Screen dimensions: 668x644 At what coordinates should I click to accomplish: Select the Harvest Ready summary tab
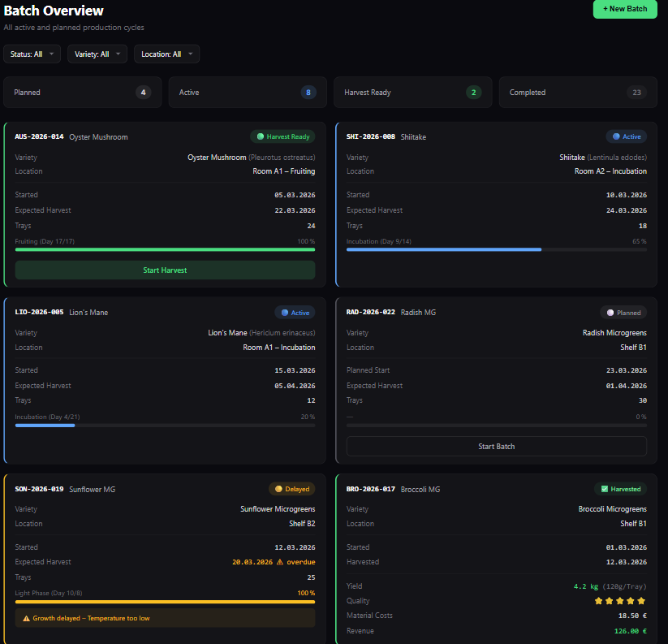point(412,93)
